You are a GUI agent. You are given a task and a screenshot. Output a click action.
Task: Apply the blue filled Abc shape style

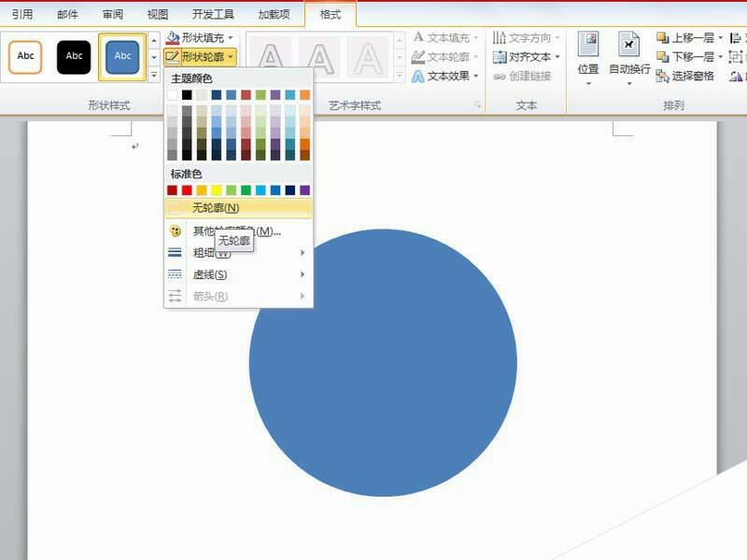(x=122, y=57)
